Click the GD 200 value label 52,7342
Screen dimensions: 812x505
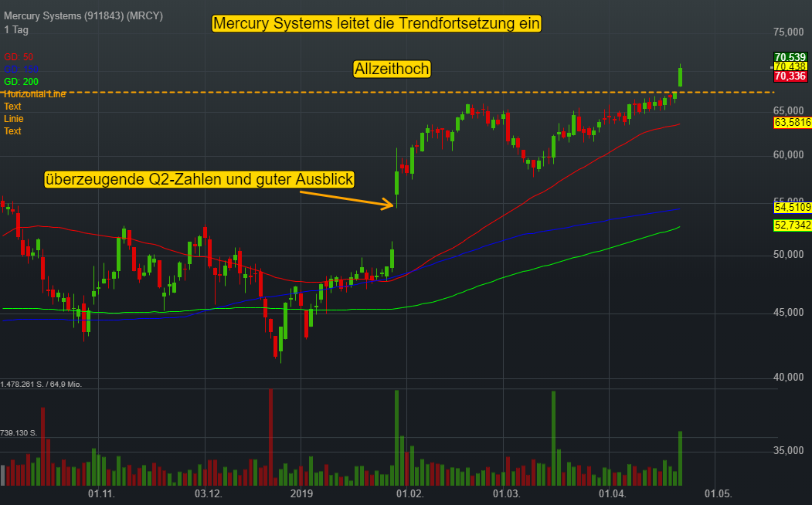point(793,225)
